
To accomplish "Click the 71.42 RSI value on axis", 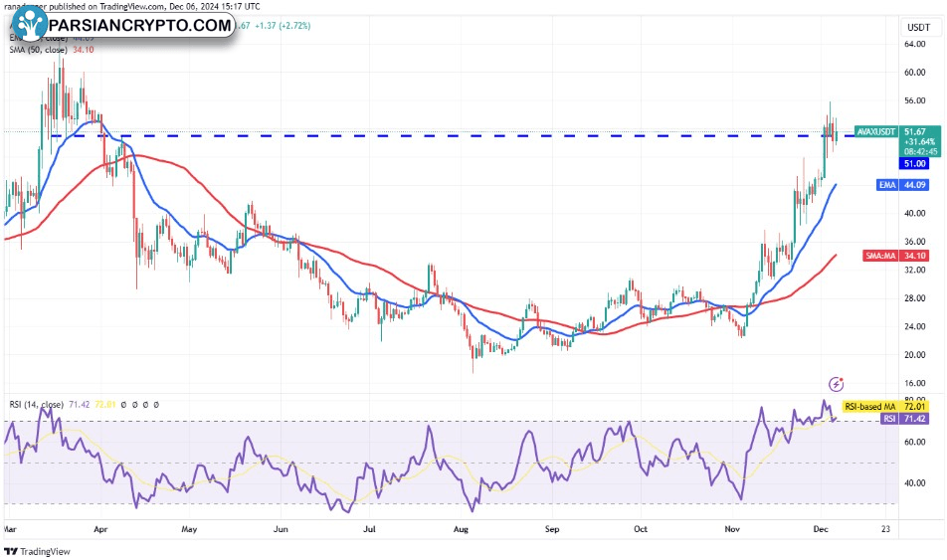I will 914,419.
